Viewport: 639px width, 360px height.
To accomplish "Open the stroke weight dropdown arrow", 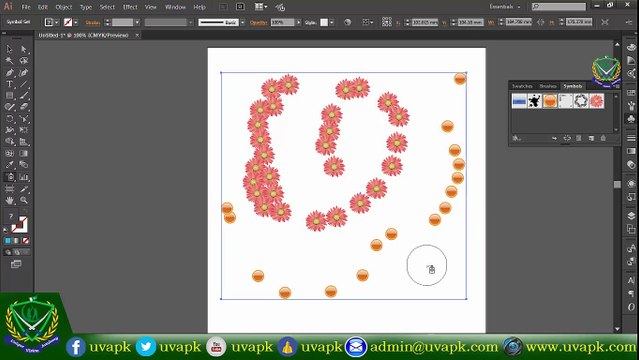I will 137,22.
